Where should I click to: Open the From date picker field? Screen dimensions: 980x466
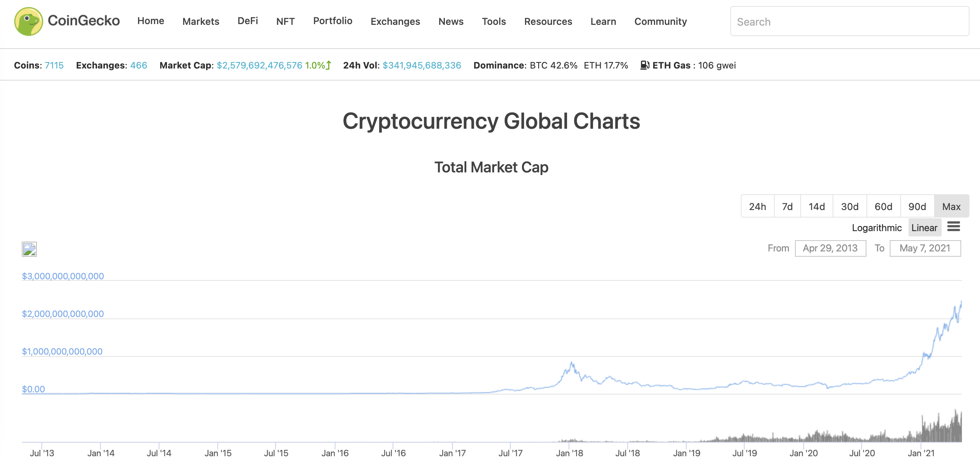pos(830,248)
